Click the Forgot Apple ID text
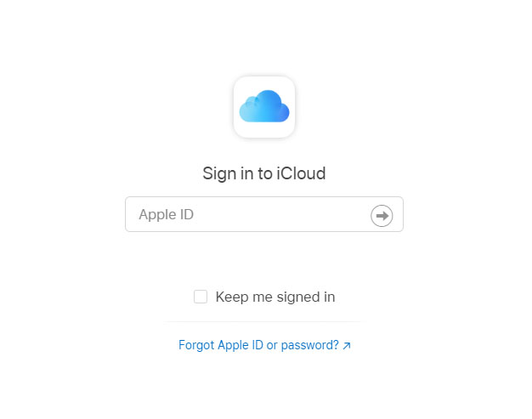The height and width of the screenshot is (419, 532). (221, 345)
